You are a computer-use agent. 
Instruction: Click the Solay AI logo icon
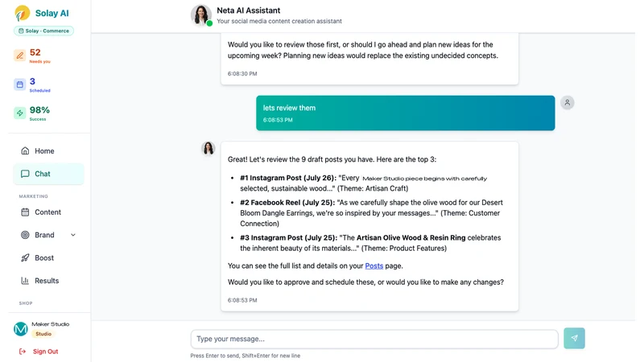(23, 13)
